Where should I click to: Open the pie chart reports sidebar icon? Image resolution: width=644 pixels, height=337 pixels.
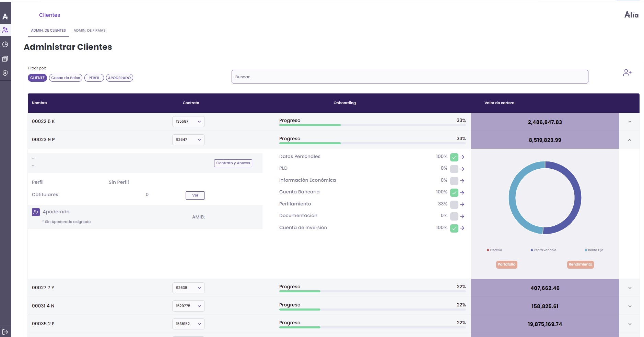click(5, 44)
